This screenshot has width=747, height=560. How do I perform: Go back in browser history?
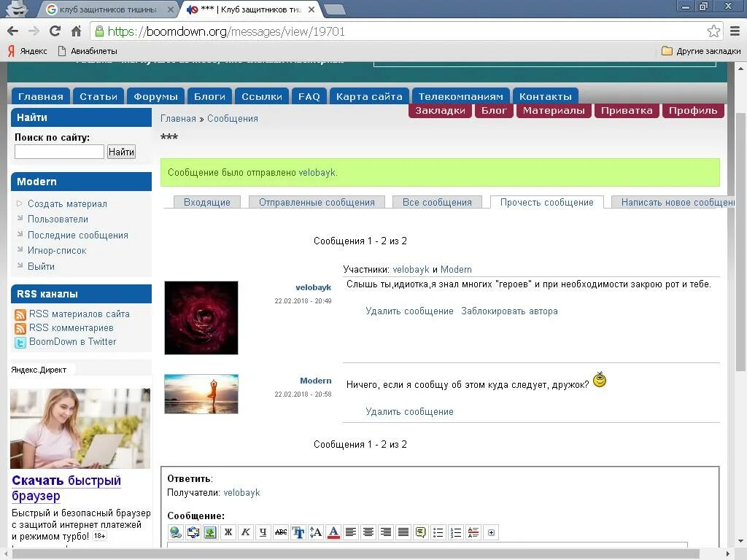pos(13,31)
